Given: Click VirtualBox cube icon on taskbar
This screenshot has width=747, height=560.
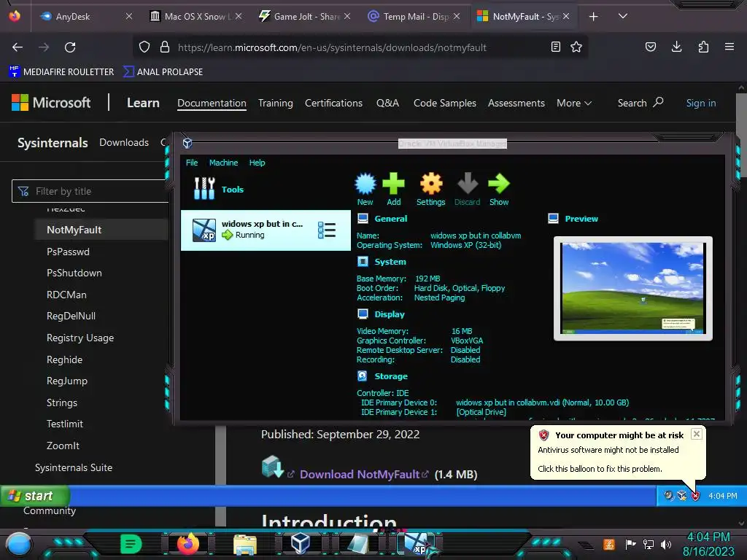Looking at the screenshot, I should click(x=300, y=542).
